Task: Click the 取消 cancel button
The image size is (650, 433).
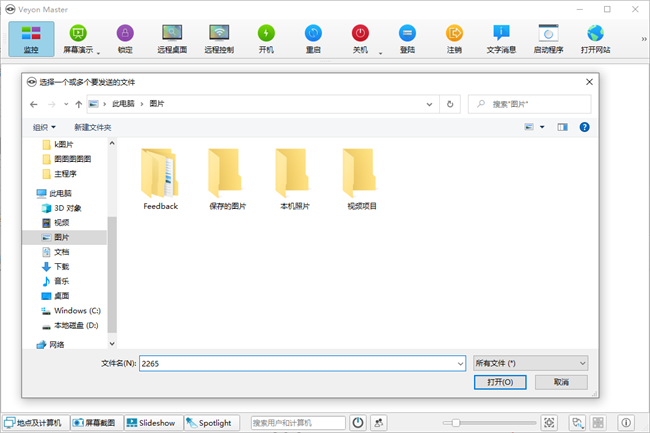Action: point(561,382)
